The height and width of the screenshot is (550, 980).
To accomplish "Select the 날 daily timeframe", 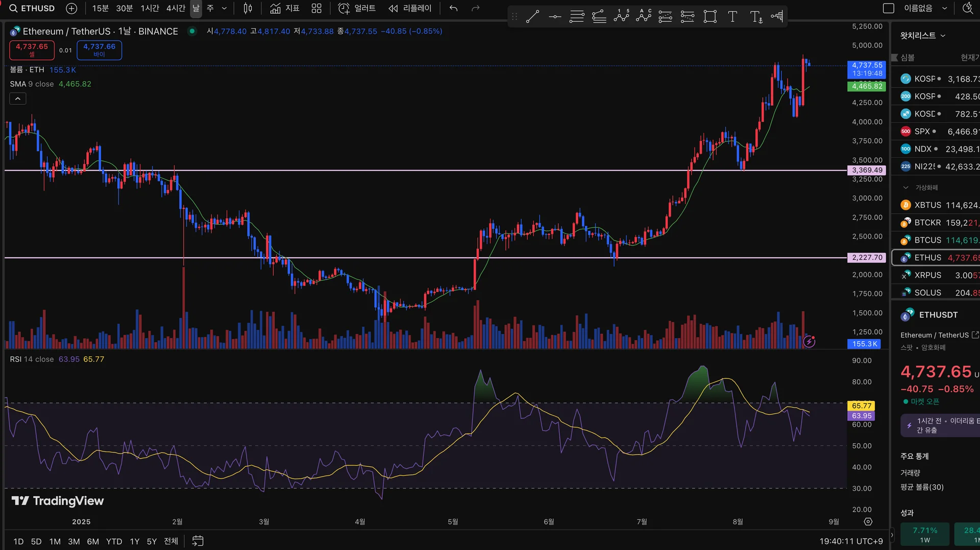I will (x=196, y=8).
